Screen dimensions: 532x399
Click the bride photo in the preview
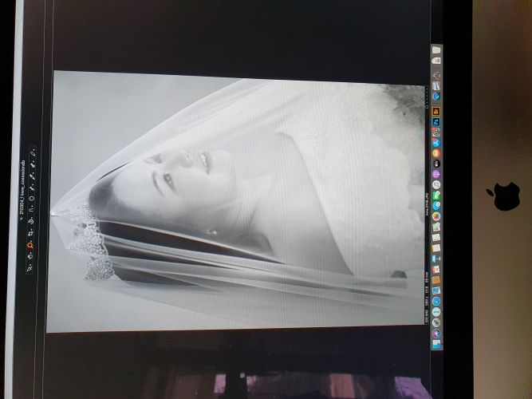[239, 199]
